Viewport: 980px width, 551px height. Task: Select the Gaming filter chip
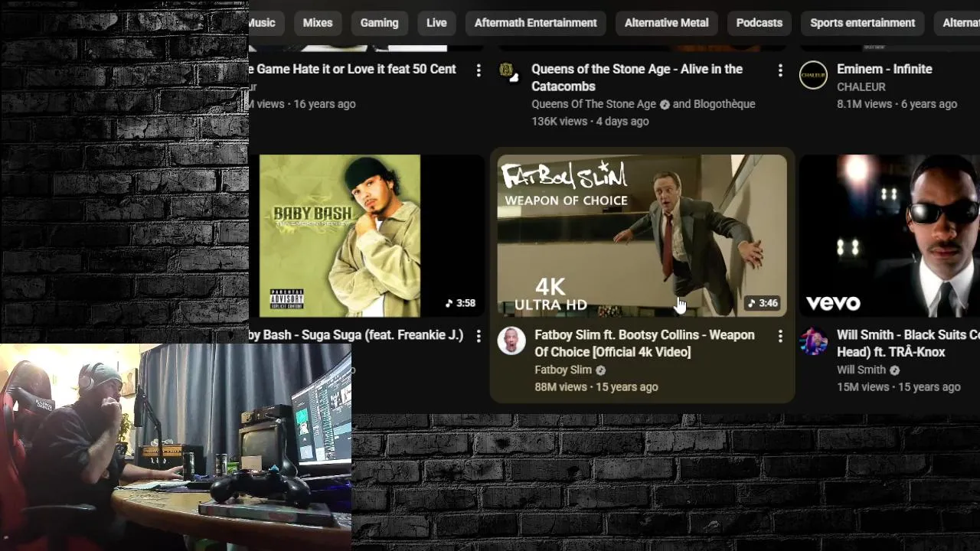coord(380,23)
